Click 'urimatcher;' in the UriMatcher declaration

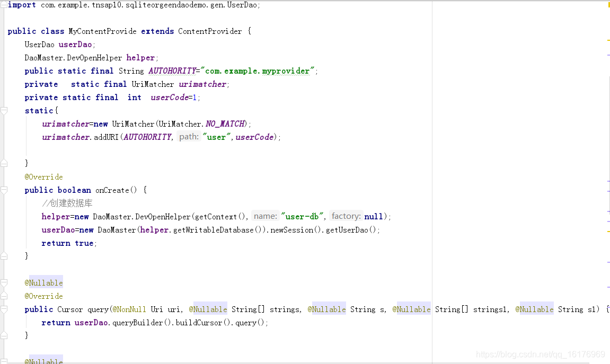[x=204, y=84]
